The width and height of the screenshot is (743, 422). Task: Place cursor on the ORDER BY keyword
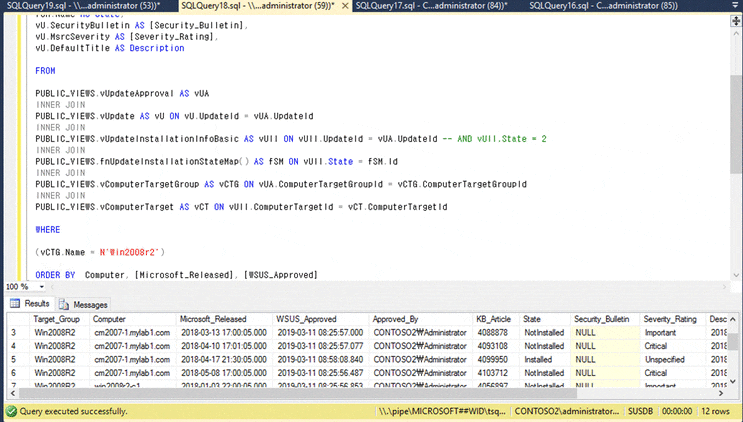click(x=55, y=275)
